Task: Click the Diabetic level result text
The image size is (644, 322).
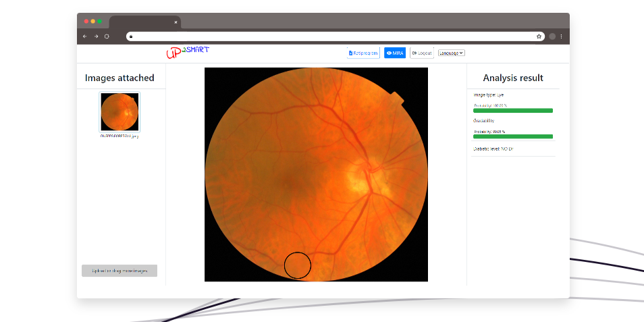Action: [x=493, y=149]
